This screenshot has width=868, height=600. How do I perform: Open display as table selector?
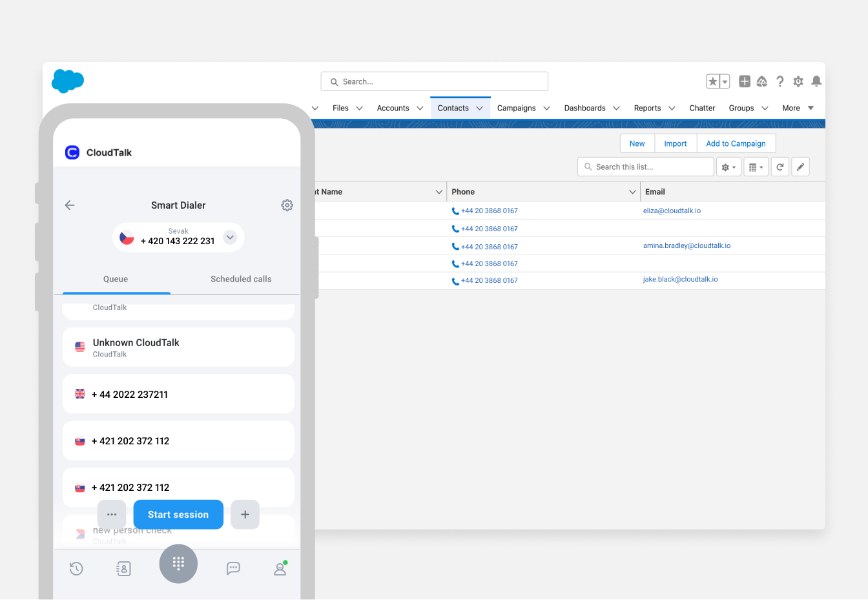[x=756, y=167]
